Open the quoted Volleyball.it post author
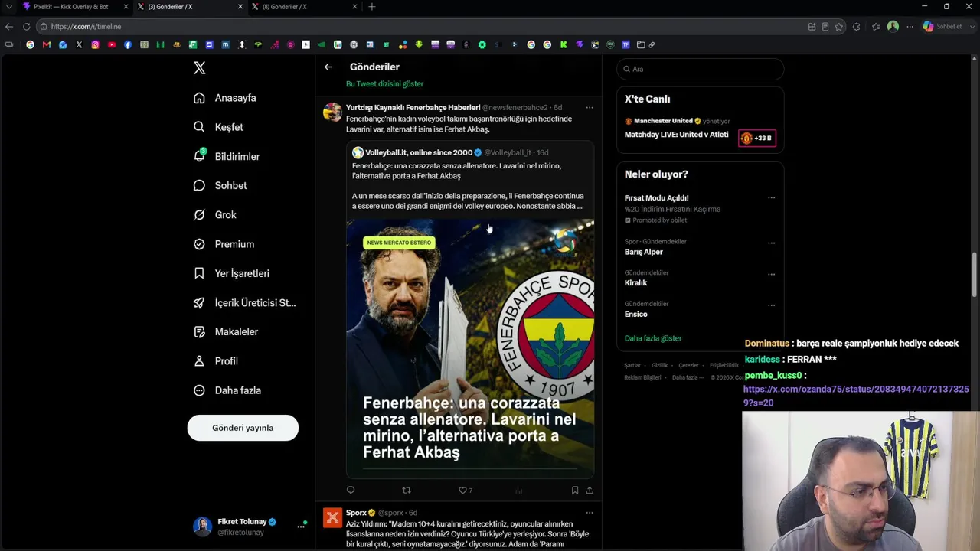980x551 pixels. [x=419, y=153]
